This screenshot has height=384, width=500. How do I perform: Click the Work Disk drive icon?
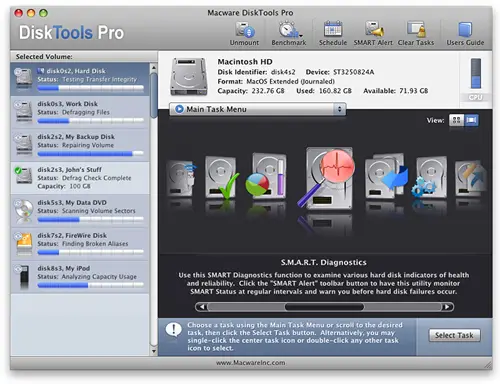pyautogui.click(x=23, y=112)
